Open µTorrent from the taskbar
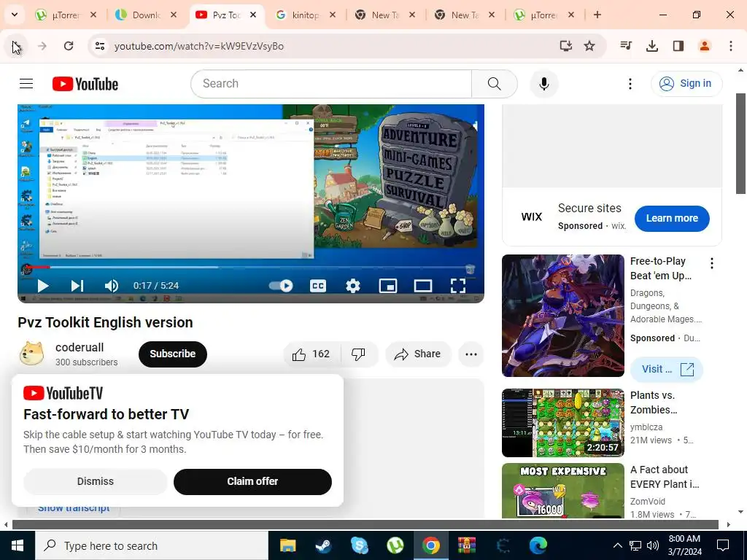The image size is (747, 560). point(395,545)
